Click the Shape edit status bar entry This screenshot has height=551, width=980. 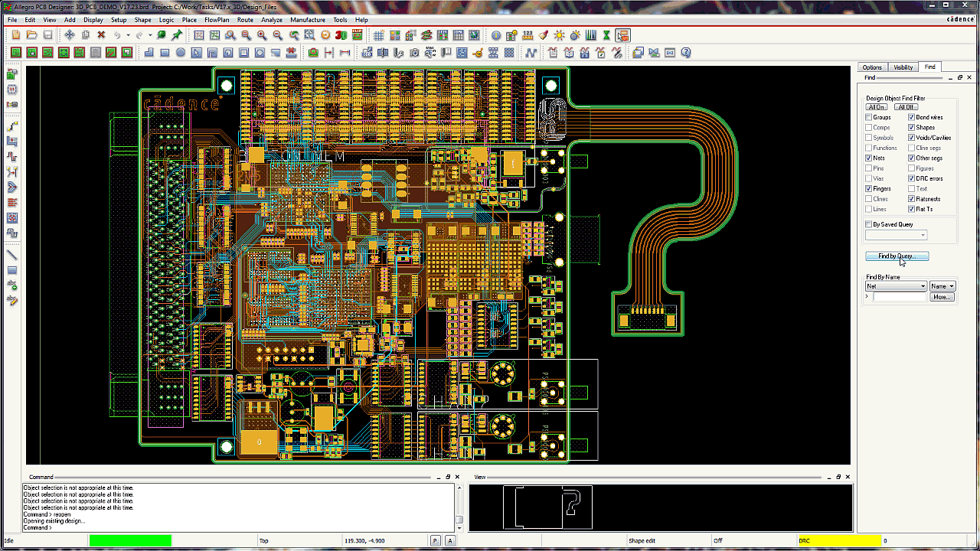point(642,541)
